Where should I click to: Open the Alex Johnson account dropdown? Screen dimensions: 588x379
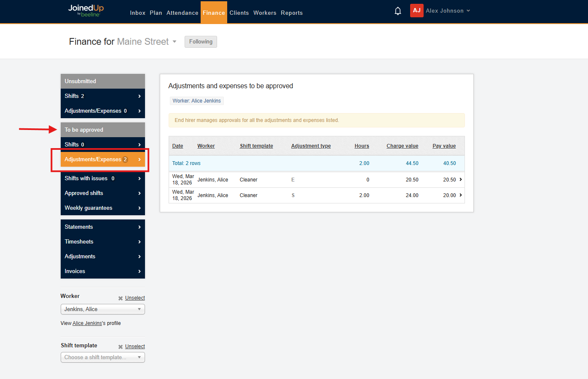(448, 11)
